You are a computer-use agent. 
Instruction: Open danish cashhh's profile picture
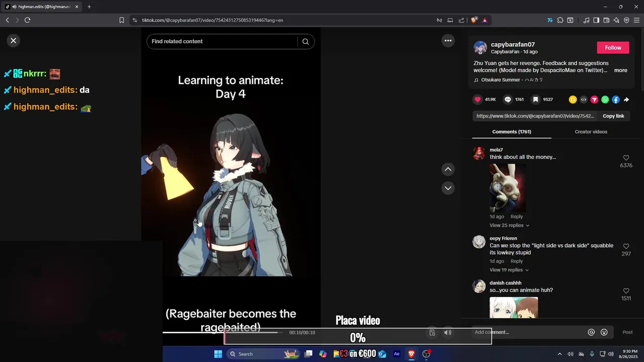point(479,286)
